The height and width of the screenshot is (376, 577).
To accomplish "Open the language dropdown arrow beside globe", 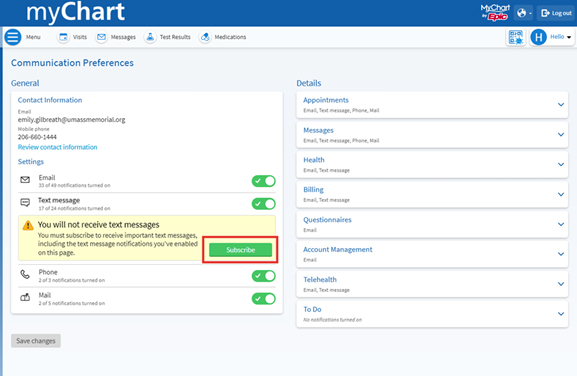I will click(530, 14).
